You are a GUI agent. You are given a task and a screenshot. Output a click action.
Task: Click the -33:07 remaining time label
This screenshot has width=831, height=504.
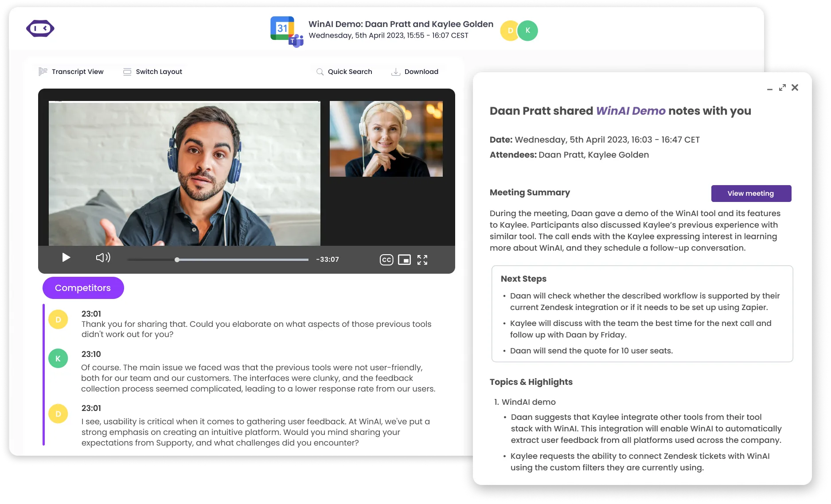pos(328,260)
